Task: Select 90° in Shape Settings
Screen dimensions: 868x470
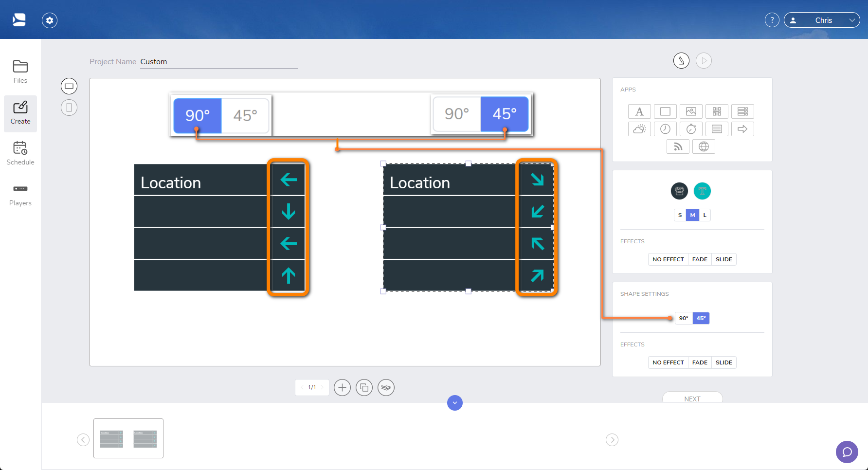Action: pyautogui.click(x=683, y=318)
